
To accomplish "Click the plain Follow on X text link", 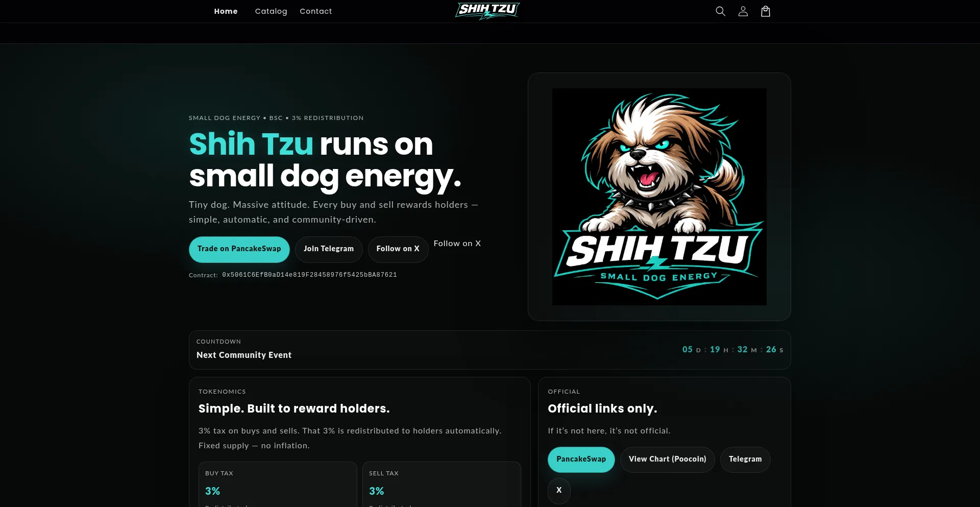I will 457,244.
